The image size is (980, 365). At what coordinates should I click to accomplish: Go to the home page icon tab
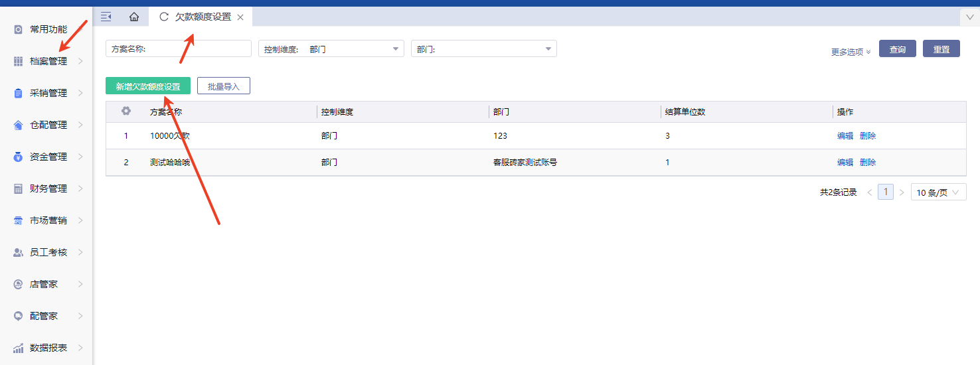[x=134, y=17]
